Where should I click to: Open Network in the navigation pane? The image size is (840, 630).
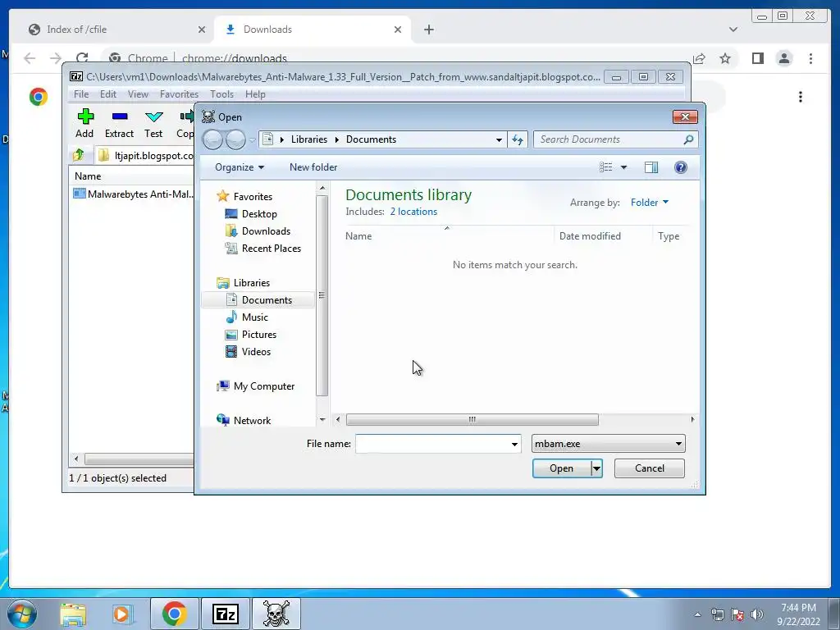(252, 421)
